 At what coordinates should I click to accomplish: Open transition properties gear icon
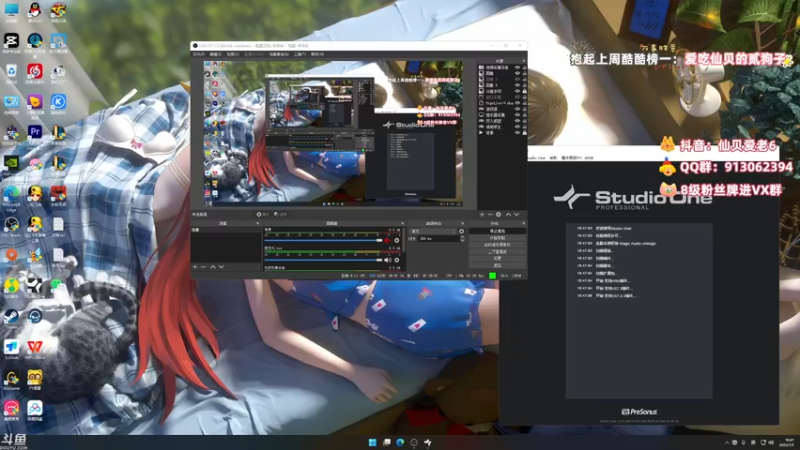tap(462, 231)
